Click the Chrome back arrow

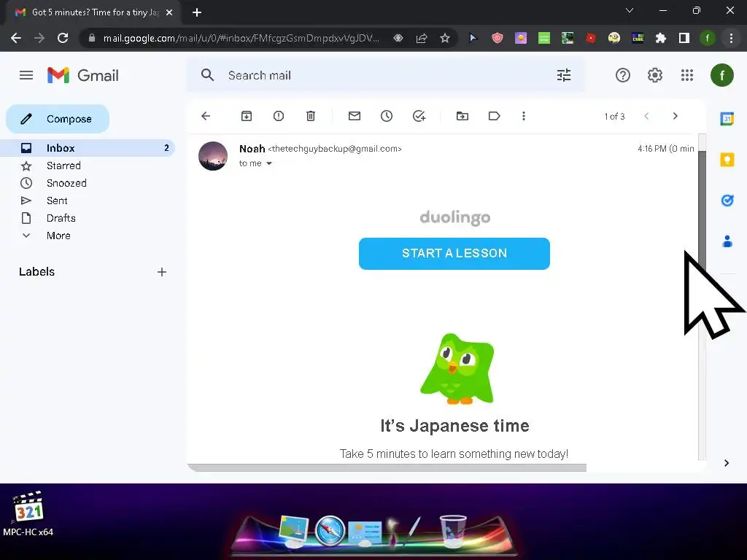(x=16, y=38)
